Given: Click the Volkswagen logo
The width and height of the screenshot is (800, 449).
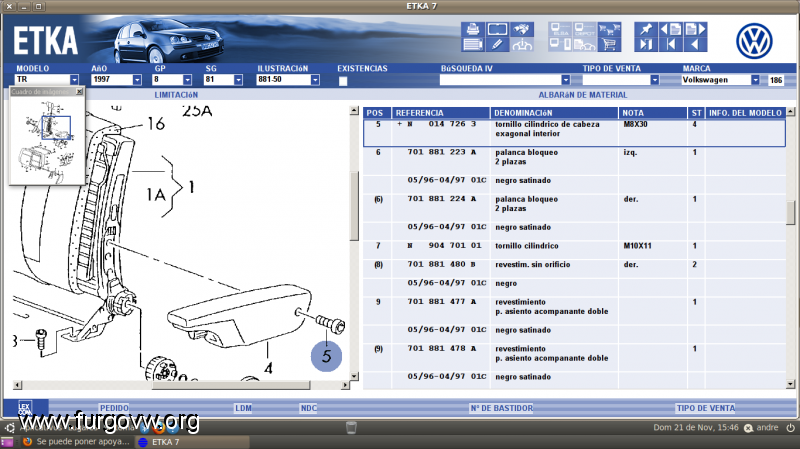Looking at the screenshot, I should [754, 41].
